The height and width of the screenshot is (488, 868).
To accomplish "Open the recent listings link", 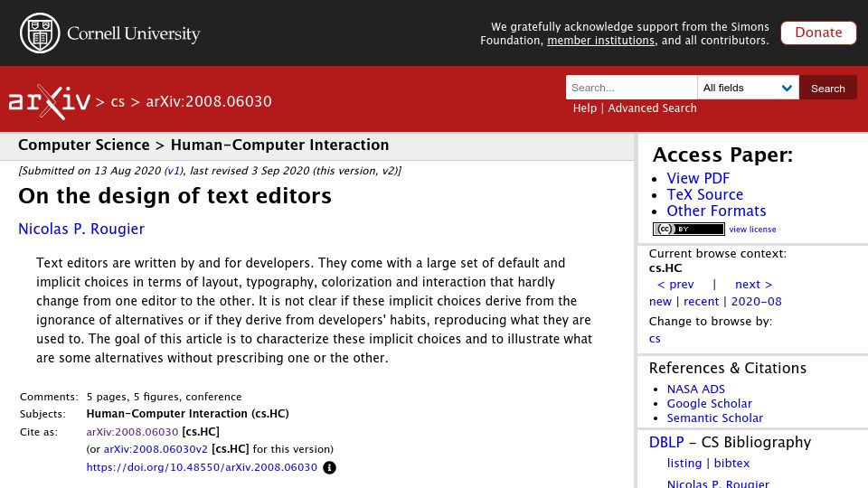I will (x=701, y=302).
